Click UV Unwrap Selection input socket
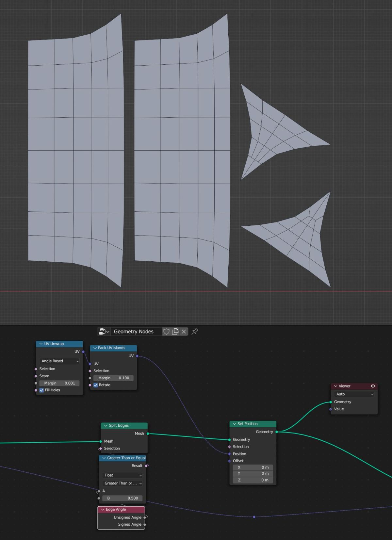The image size is (392, 540). coord(36,369)
